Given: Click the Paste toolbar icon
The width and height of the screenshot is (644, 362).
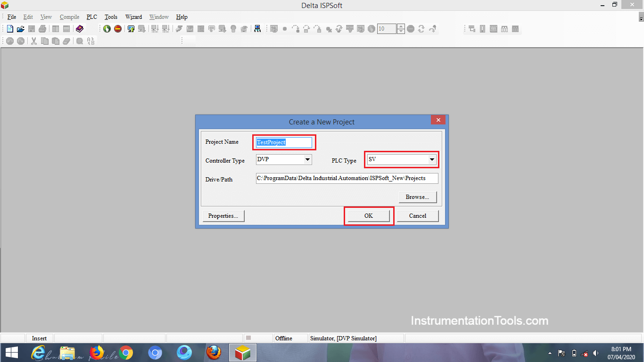Looking at the screenshot, I should pos(56,41).
